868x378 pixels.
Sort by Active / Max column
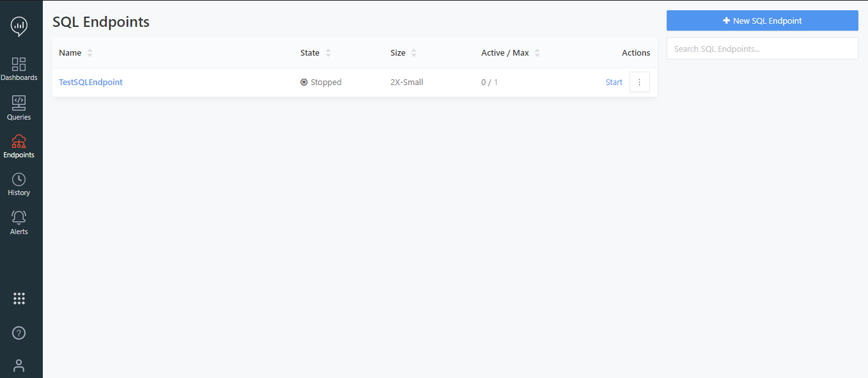pos(511,52)
